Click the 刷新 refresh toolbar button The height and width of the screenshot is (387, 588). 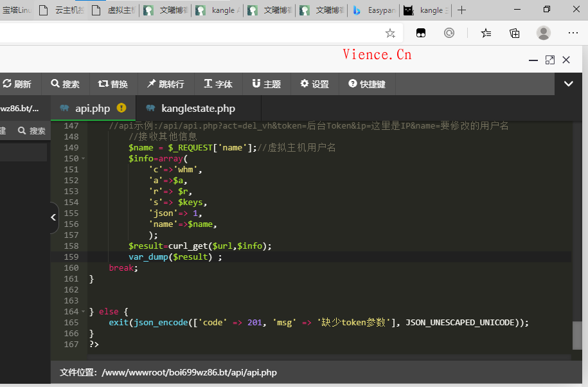point(17,84)
